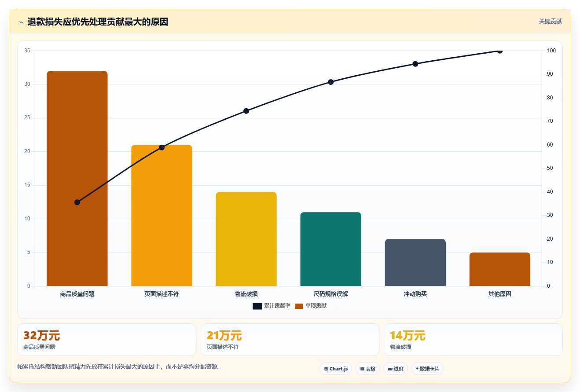Open the 21万元 页面描述不符 card
The height and width of the screenshot is (392, 580).
pyautogui.click(x=290, y=340)
